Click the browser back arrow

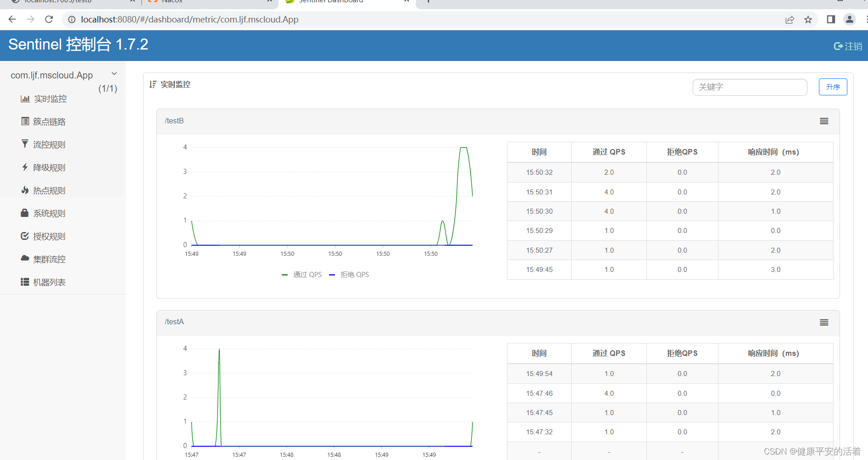click(x=12, y=19)
